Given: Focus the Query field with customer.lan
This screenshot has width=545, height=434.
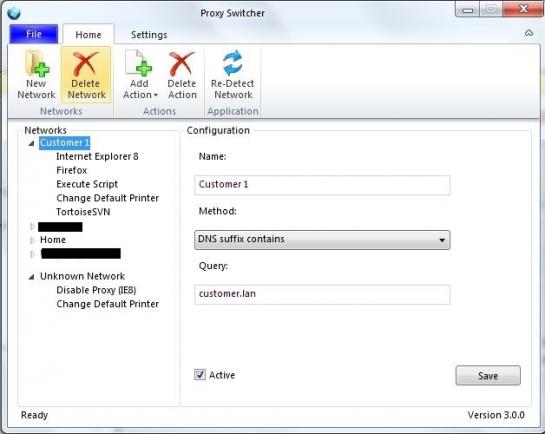Looking at the screenshot, I should pyautogui.click(x=322, y=295).
